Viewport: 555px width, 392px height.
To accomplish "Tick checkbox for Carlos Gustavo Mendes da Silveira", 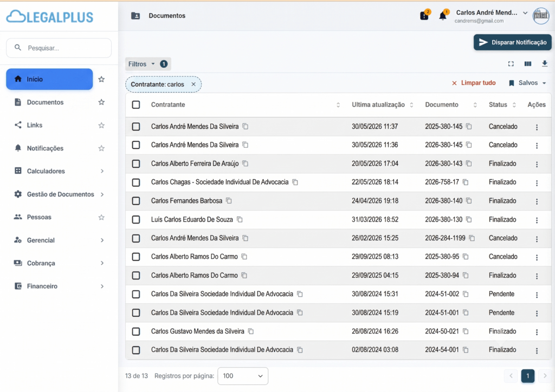I will point(136,331).
